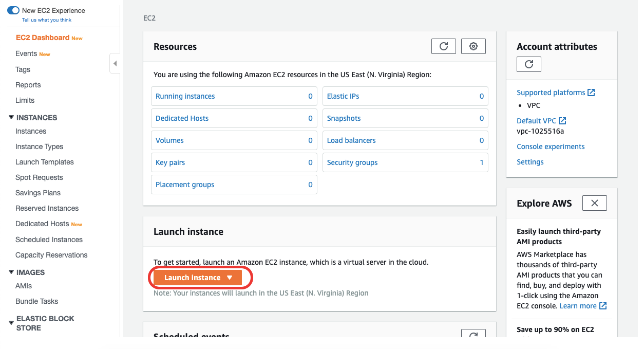Image resolution: width=644 pixels, height=349 pixels.
Task: Collapse the IMAGES sidebar section
Action: [11, 272]
